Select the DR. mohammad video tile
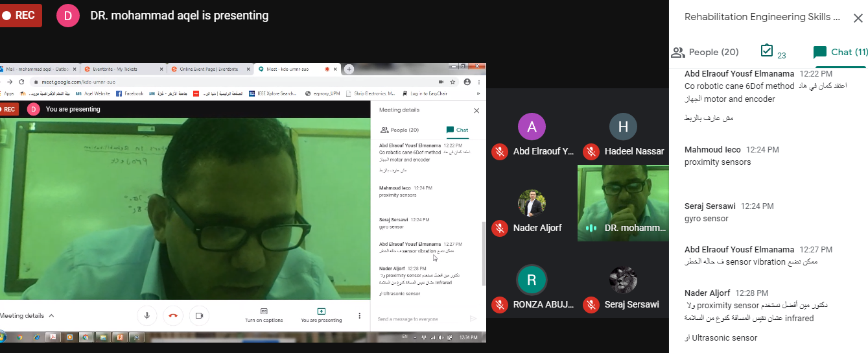 [x=622, y=203]
